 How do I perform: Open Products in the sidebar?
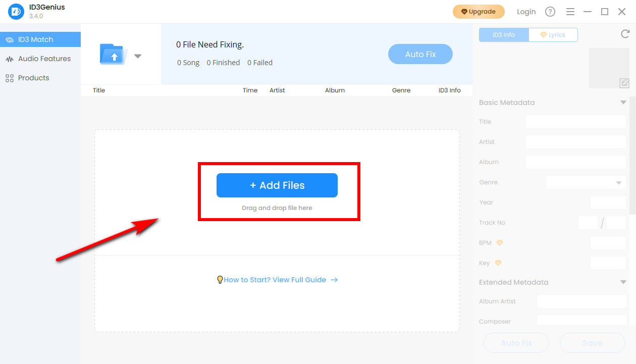point(33,78)
